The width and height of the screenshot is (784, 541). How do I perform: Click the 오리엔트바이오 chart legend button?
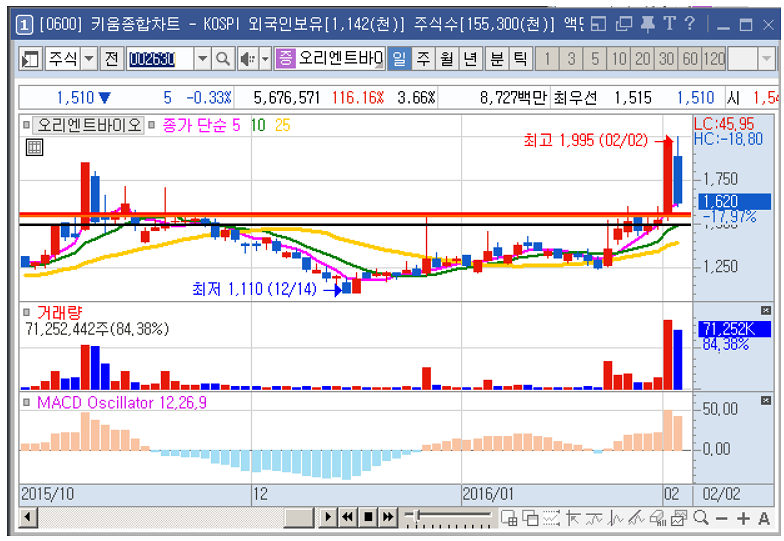click(x=88, y=124)
